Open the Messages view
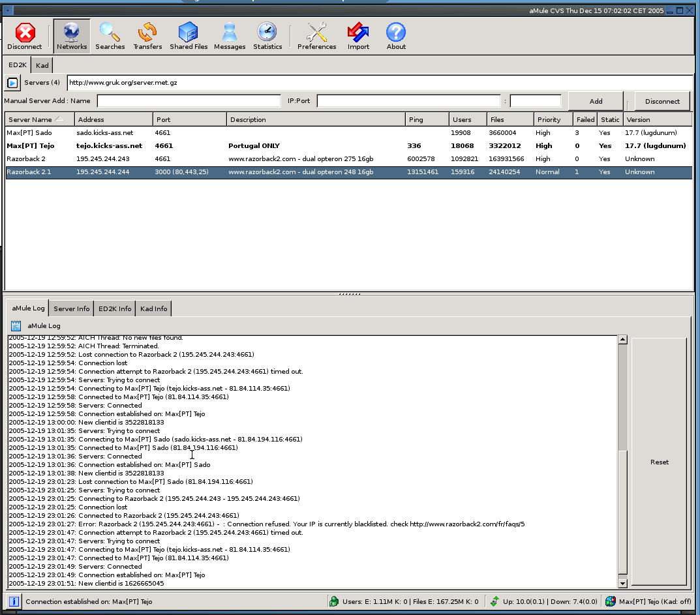The width and height of the screenshot is (700, 615). pos(230,36)
